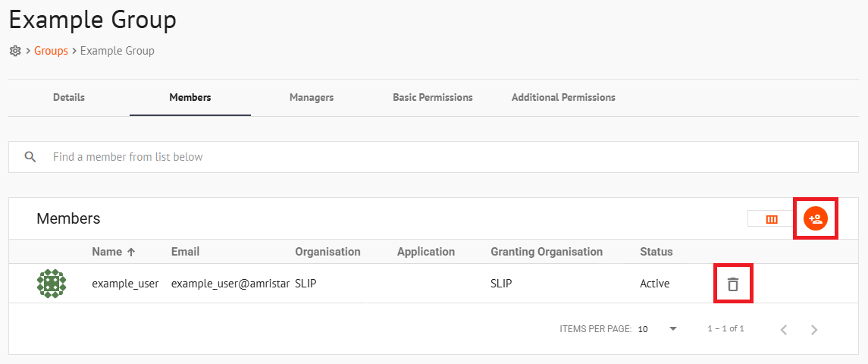Go to the previous page arrow

[x=784, y=329]
